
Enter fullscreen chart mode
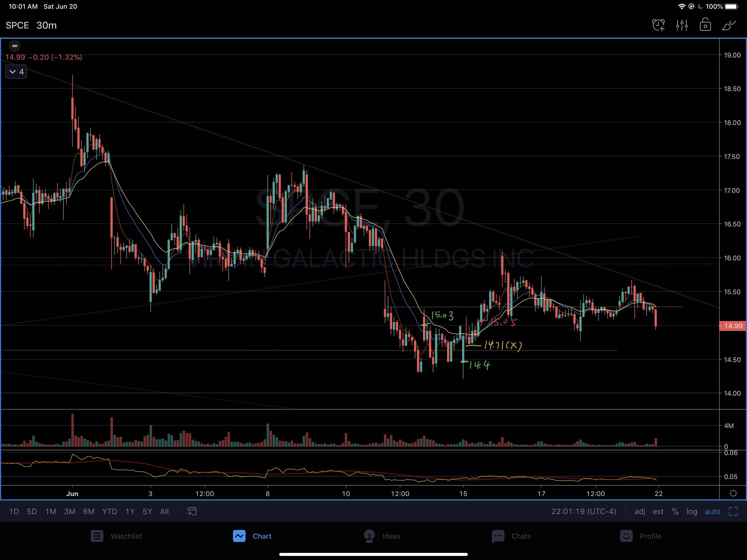pos(733,511)
